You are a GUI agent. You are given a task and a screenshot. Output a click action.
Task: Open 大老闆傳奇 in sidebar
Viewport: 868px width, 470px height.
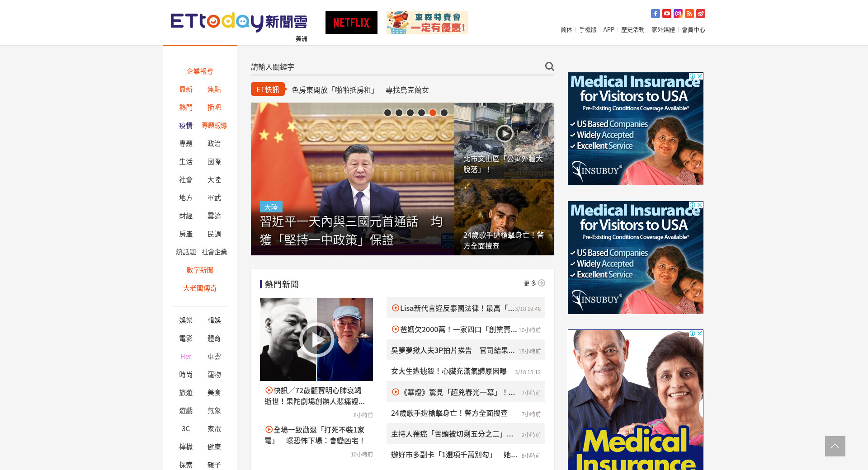(200, 288)
